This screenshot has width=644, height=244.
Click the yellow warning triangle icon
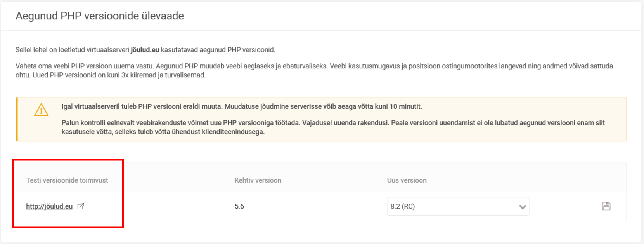pos(41,110)
